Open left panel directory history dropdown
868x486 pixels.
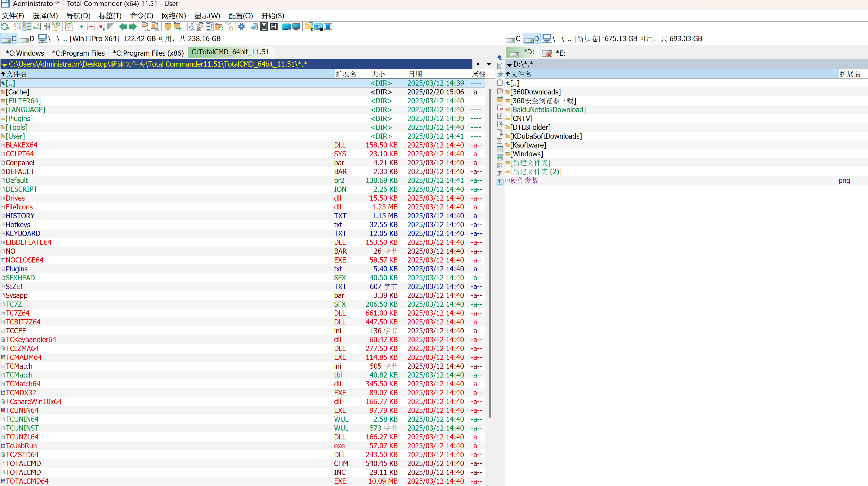pyautogui.click(x=489, y=64)
